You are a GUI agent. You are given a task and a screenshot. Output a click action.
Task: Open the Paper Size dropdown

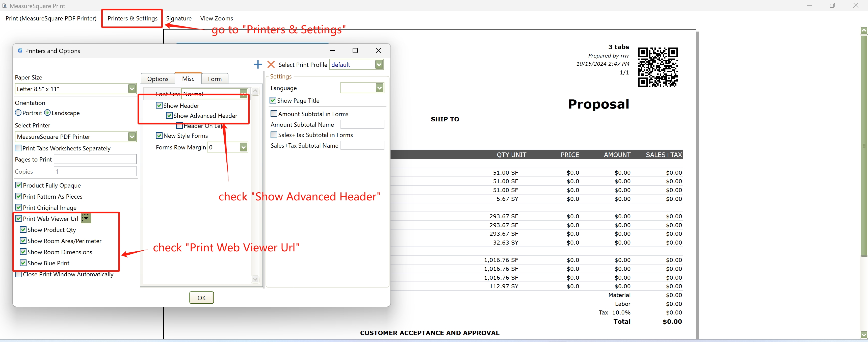[x=132, y=89]
